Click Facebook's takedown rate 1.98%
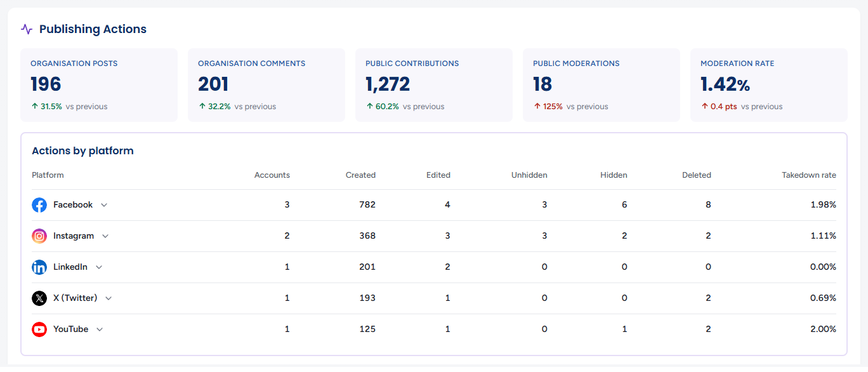The width and height of the screenshot is (868, 372). [x=824, y=205]
